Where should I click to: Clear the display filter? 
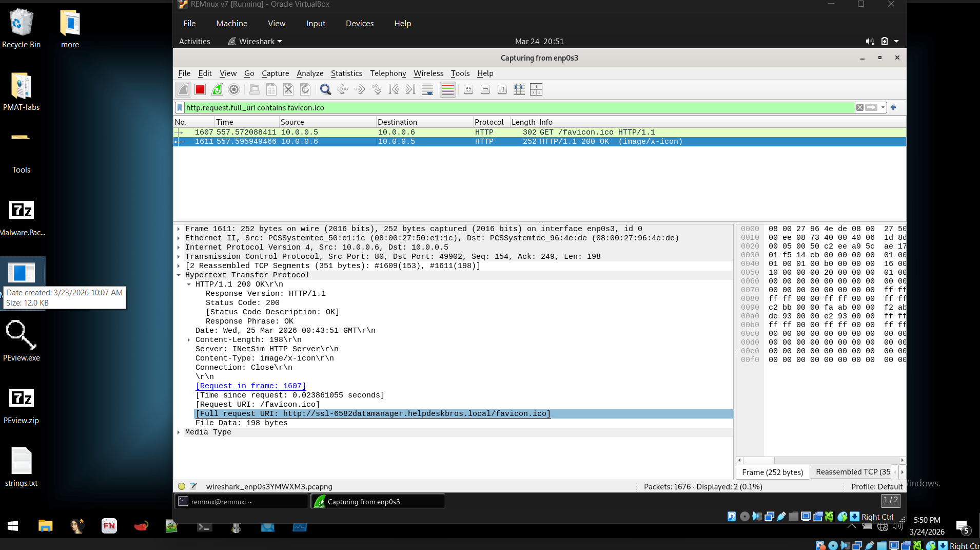pos(860,108)
